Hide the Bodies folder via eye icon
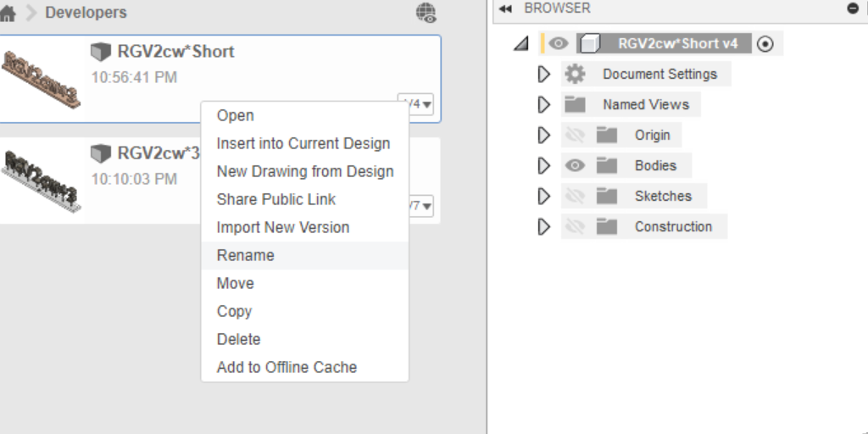The image size is (868, 434). 576,166
